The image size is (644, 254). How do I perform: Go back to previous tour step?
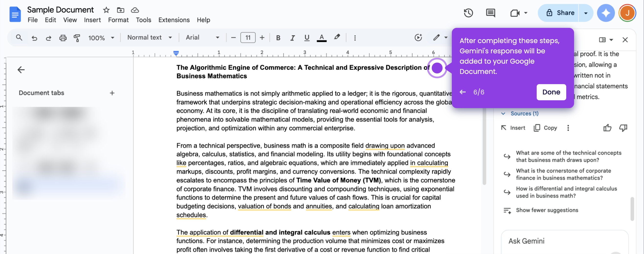(463, 92)
